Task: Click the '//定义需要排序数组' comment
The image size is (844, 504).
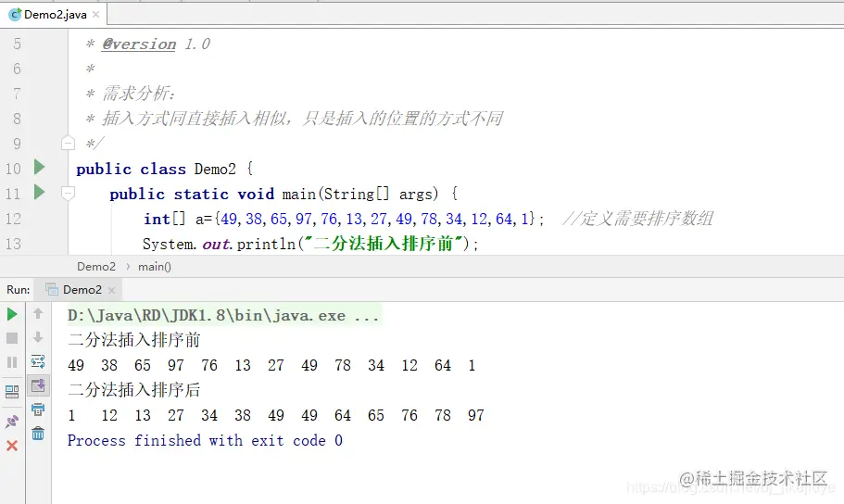Action: (638, 219)
